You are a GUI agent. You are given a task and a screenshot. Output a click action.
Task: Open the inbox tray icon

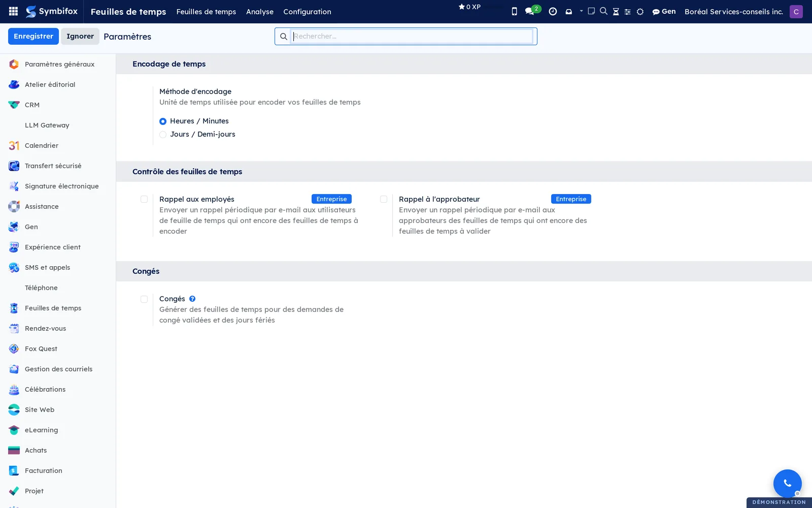click(x=569, y=11)
